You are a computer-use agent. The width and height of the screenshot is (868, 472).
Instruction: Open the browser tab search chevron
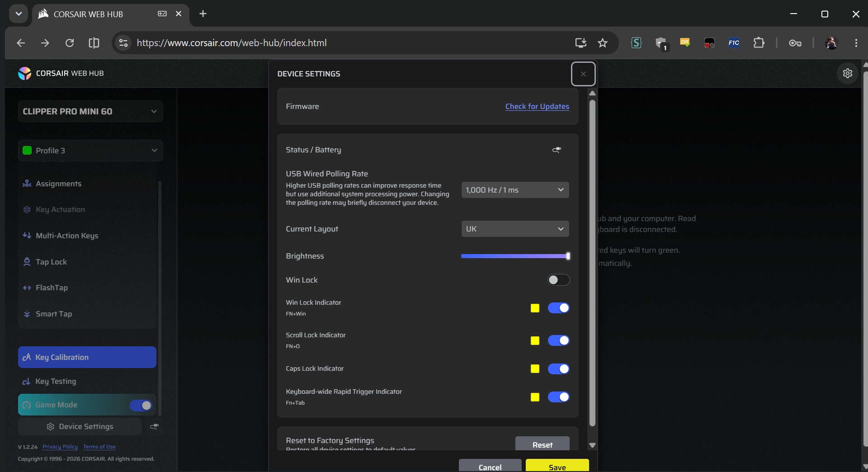19,14
